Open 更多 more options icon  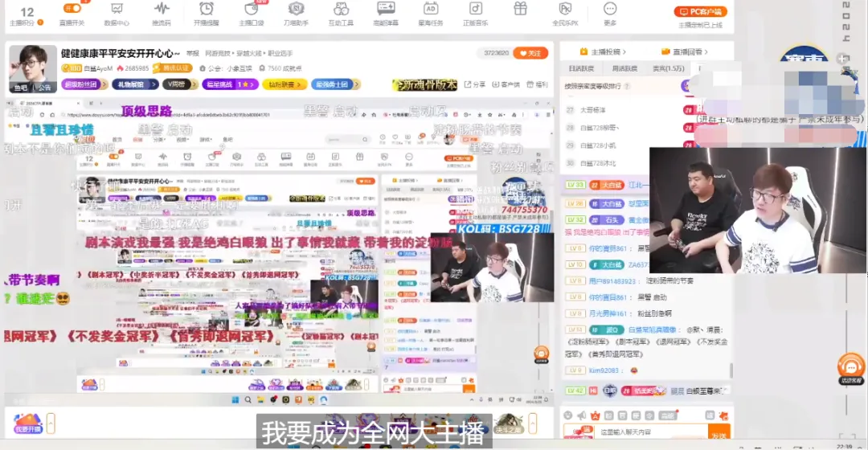(x=610, y=9)
